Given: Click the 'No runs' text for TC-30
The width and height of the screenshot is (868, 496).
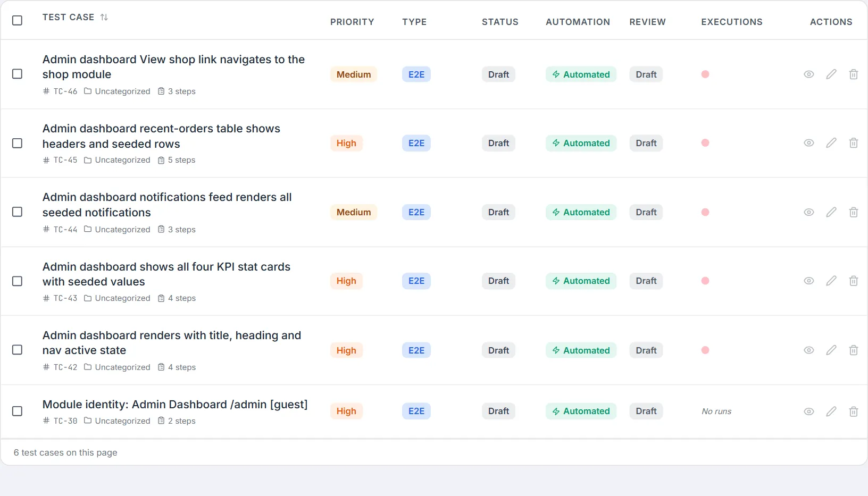Looking at the screenshot, I should 716,411.
